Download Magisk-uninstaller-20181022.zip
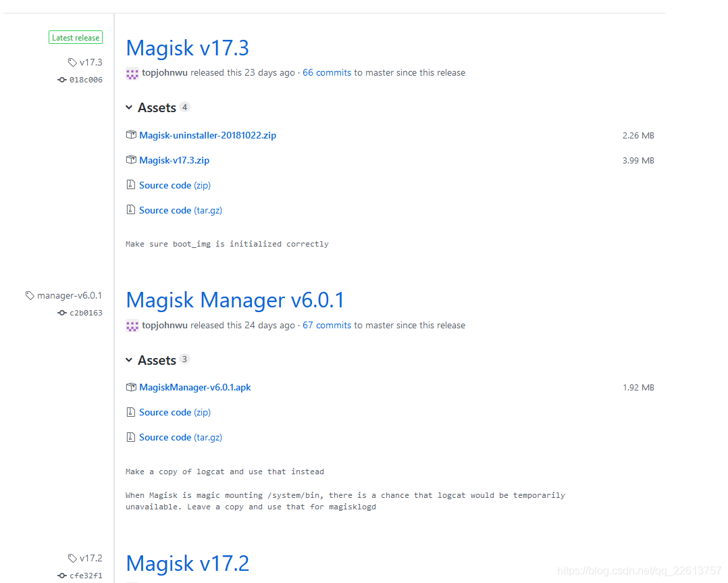Image resolution: width=728 pixels, height=583 pixels. point(207,135)
